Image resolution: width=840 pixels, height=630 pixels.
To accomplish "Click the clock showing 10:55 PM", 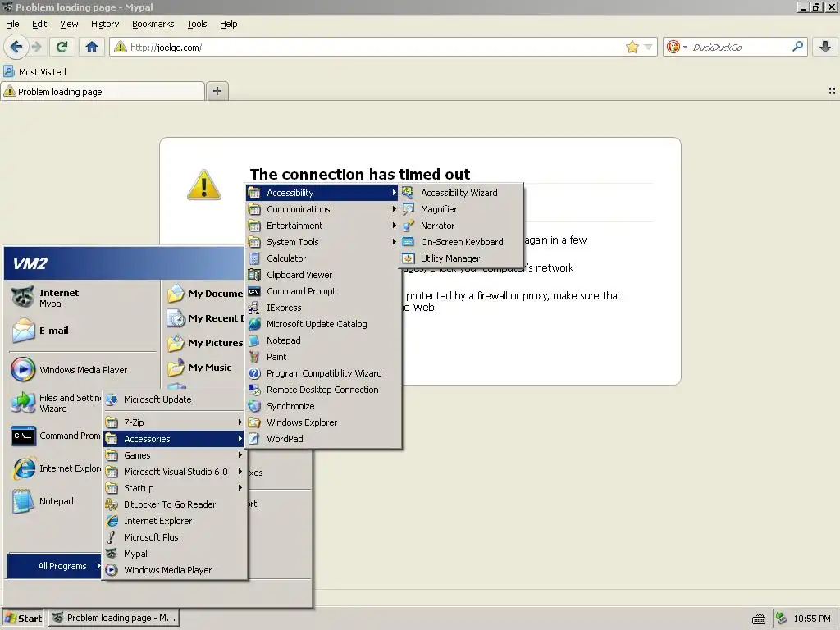I will click(812, 619).
